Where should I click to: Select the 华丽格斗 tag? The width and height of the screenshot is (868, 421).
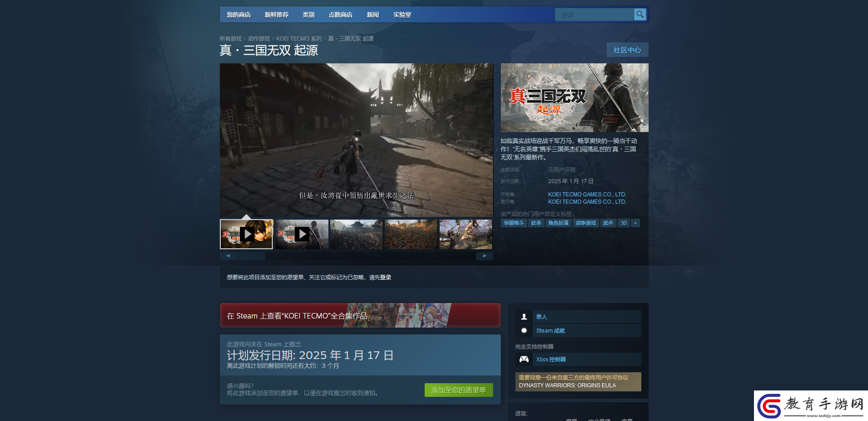(514, 223)
